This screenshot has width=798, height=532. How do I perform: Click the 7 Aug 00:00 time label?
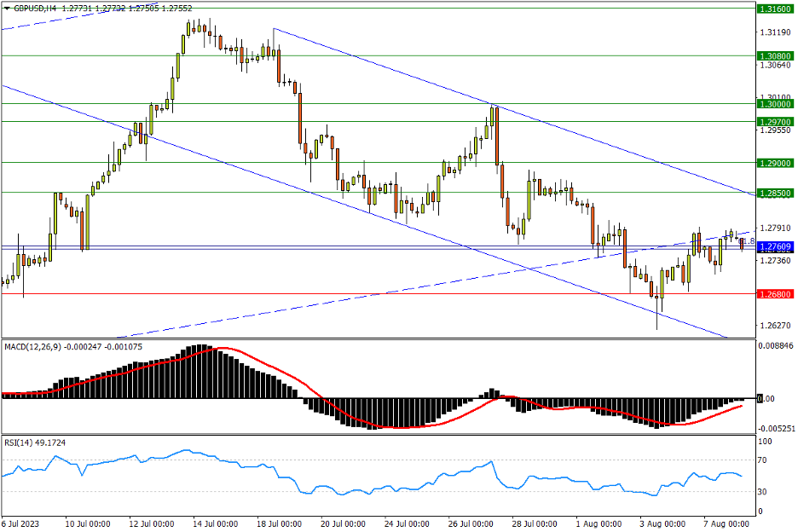tap(726, 523)
